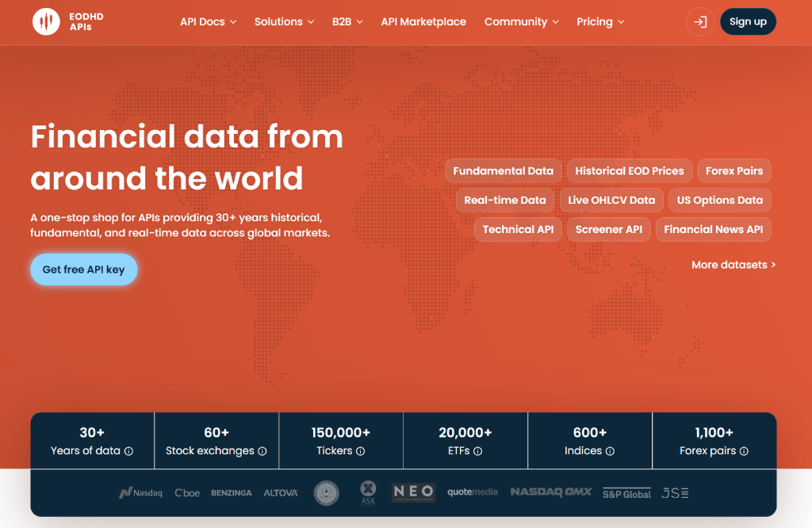Open the Community menu
This screenshot has width=812, height=528.
point(521,22)
